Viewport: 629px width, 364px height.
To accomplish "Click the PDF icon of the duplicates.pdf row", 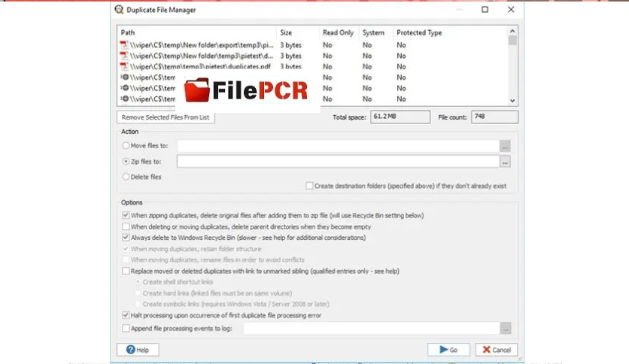I will click(x=124, y=66).
